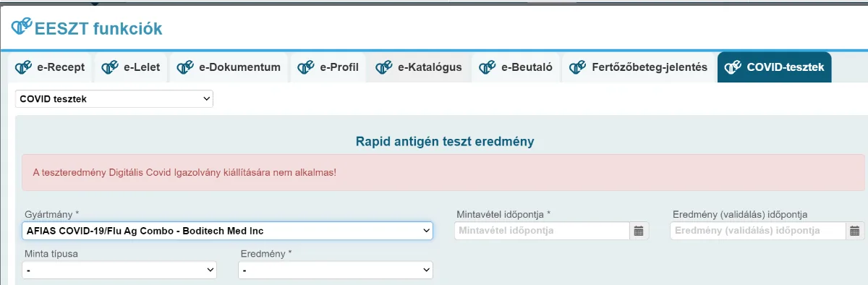Click the heart icon on e-Dokumentum tab
The height and width of the screenshot is (285, 868).
[186, 67]
